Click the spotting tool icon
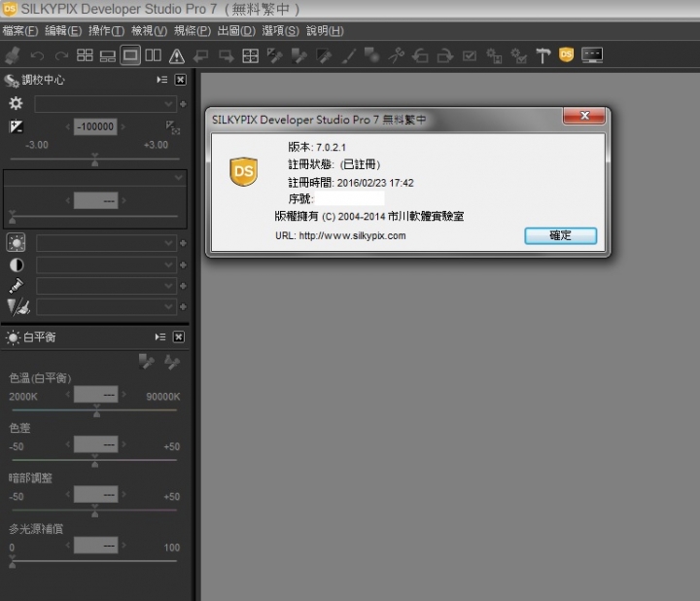The width and height of the screenshot is (700, 601). [371, 55]
